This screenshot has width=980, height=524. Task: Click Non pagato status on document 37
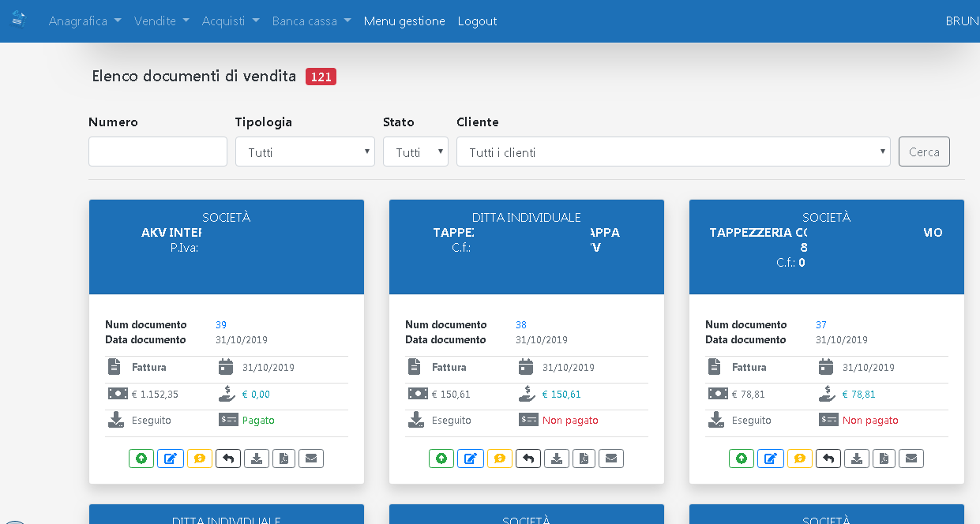[x=870, y=421]
